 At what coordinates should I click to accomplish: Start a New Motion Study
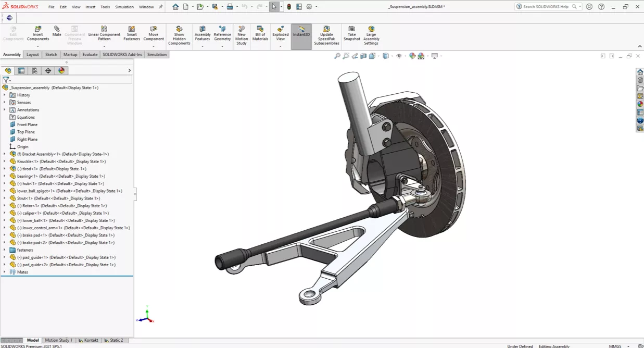tap(242, 35)
